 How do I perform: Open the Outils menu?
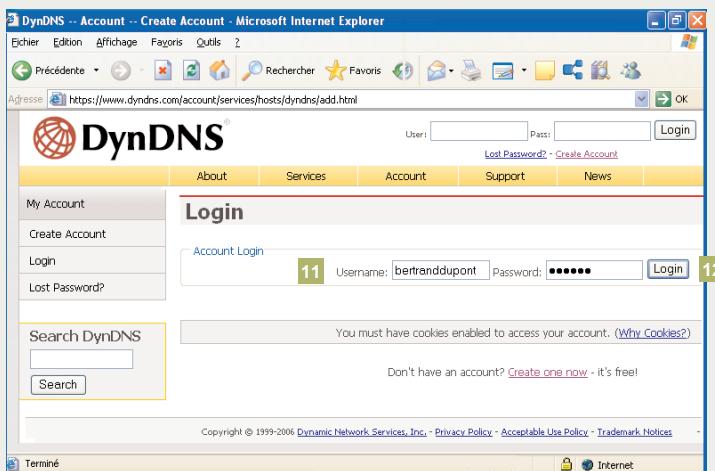pos(208,42)
